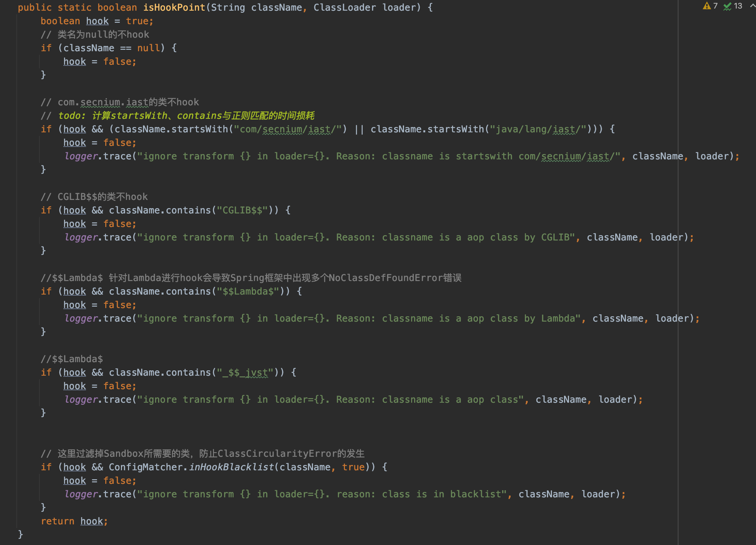Click the return hook statement
Viewport: 756px width, 545px height.
tap(74, 521)
